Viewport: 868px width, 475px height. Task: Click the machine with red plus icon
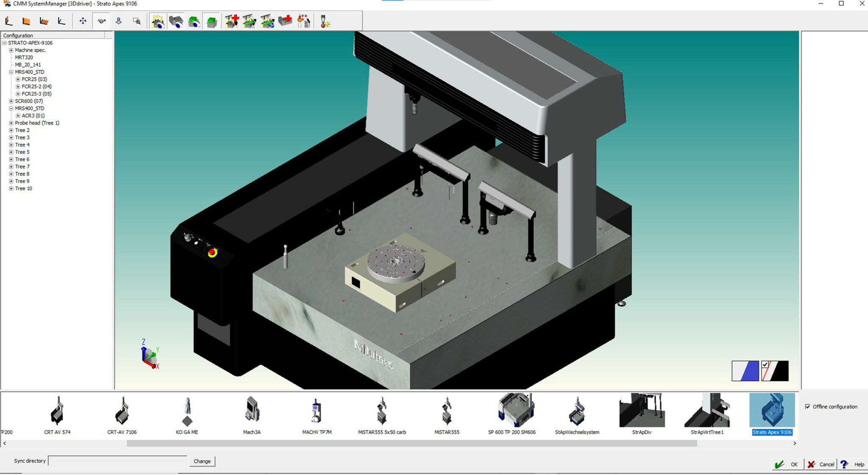point(232,21)
